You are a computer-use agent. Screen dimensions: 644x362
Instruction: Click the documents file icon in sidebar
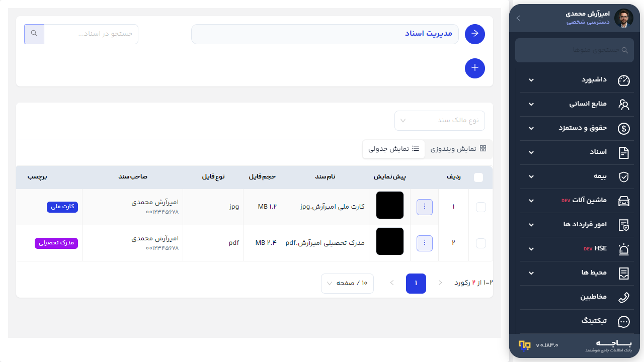tap(624, 153)
